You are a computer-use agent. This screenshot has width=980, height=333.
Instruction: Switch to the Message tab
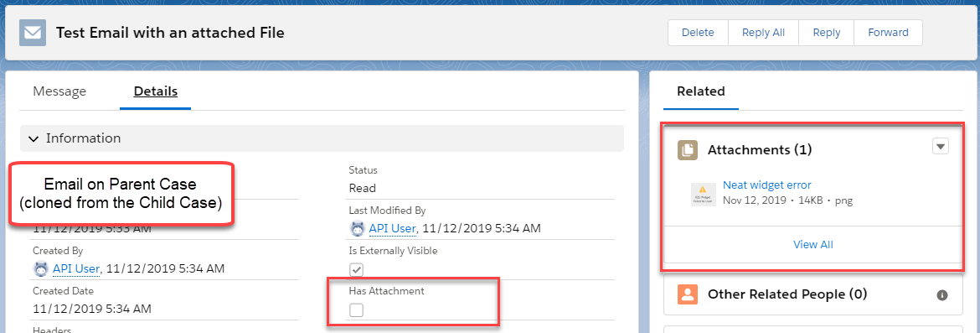point(59,91)
